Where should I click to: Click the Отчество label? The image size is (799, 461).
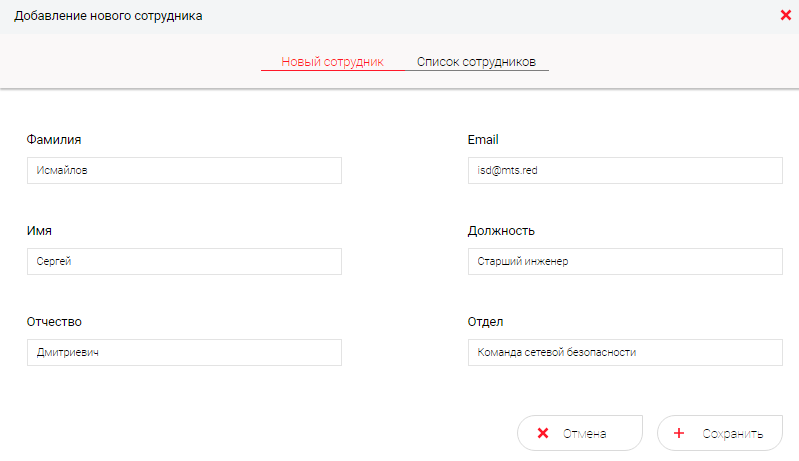(54, 322)
